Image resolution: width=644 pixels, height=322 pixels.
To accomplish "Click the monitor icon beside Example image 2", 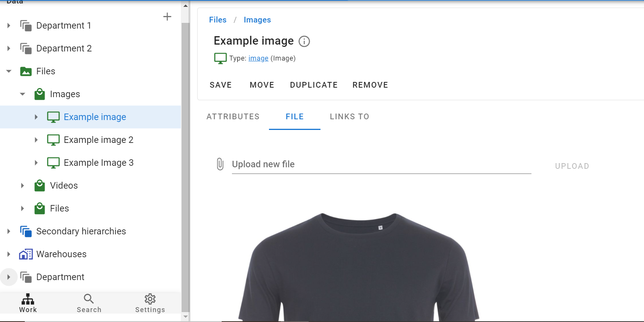I will [x=53, y=140].
